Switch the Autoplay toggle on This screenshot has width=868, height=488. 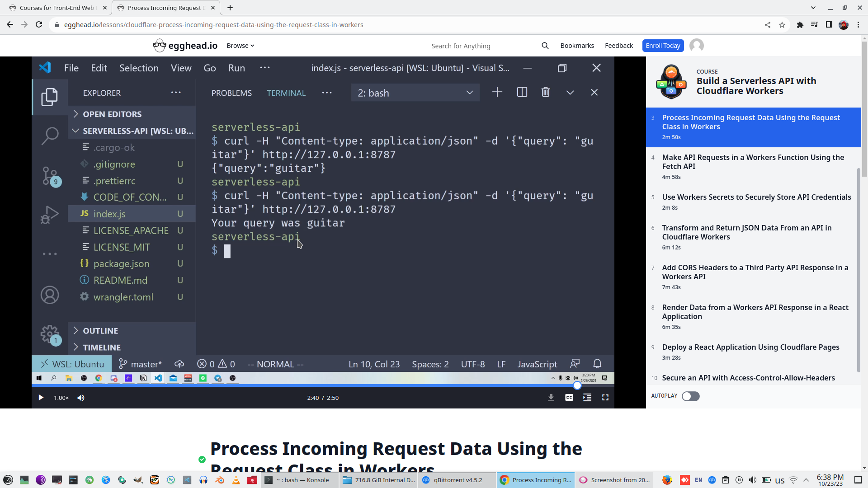pos(690,396)
